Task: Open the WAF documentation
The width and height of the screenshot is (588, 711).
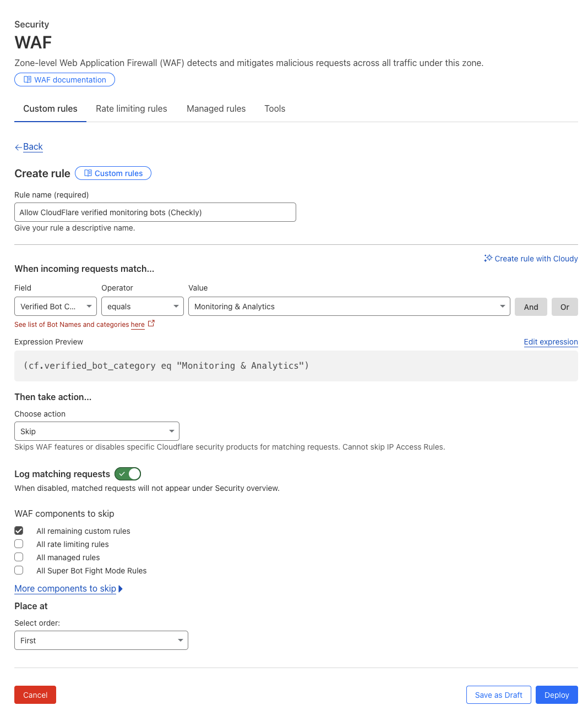Action: click(x=64, y=79)
